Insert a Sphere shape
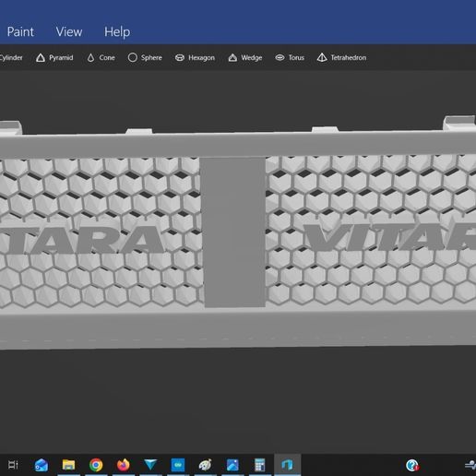Viewport: 476px width, 476px height. (145, 58)
